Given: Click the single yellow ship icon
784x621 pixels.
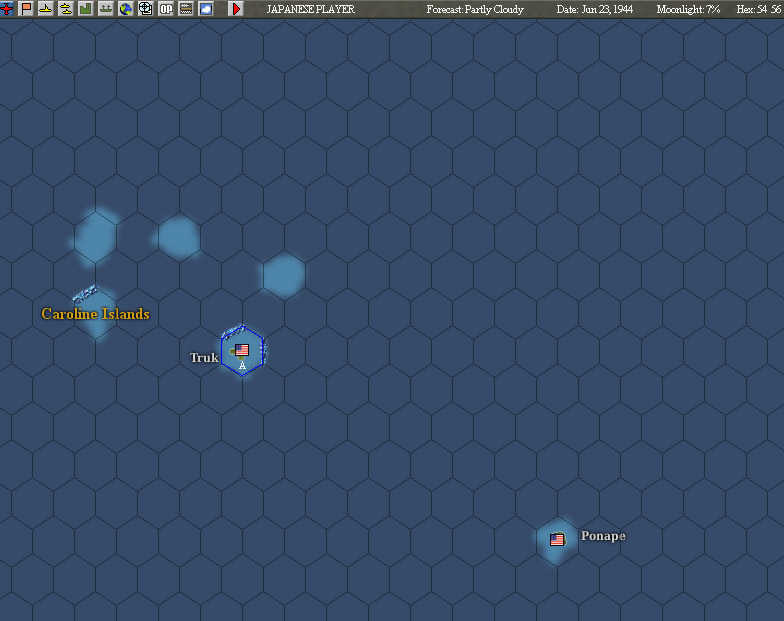Looking at the screenshot, I should click(46, 8).
